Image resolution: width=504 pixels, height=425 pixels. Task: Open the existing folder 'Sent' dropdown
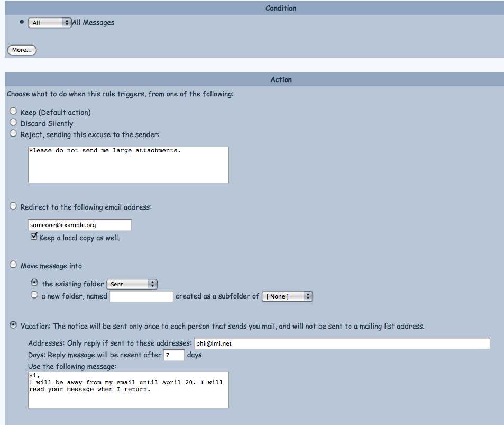point(132,284)
